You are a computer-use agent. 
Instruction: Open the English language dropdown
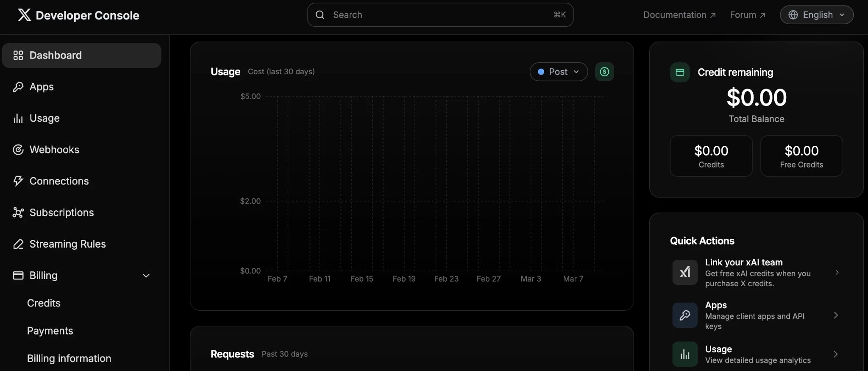816,15
